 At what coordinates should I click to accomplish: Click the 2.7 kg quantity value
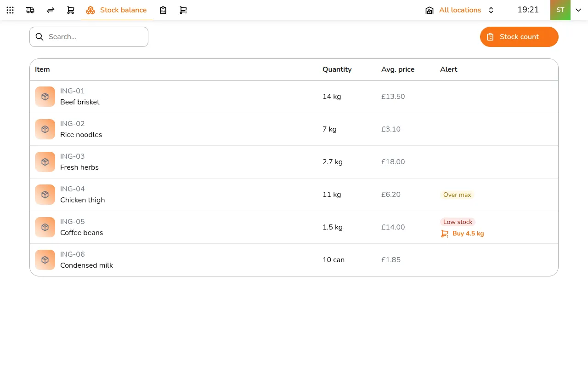point(333,162)
